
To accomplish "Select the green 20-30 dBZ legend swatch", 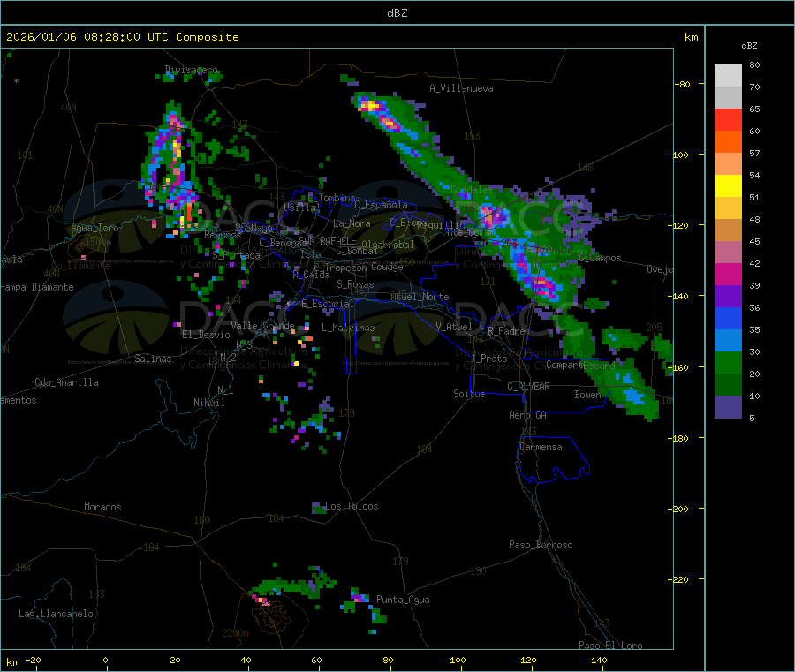I will (x=728, y=362).
